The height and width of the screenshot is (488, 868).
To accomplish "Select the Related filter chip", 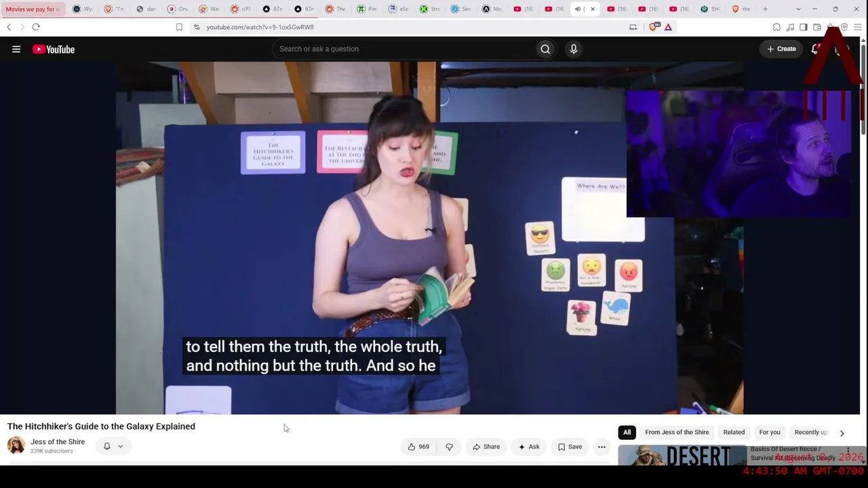I will point(734,432).
